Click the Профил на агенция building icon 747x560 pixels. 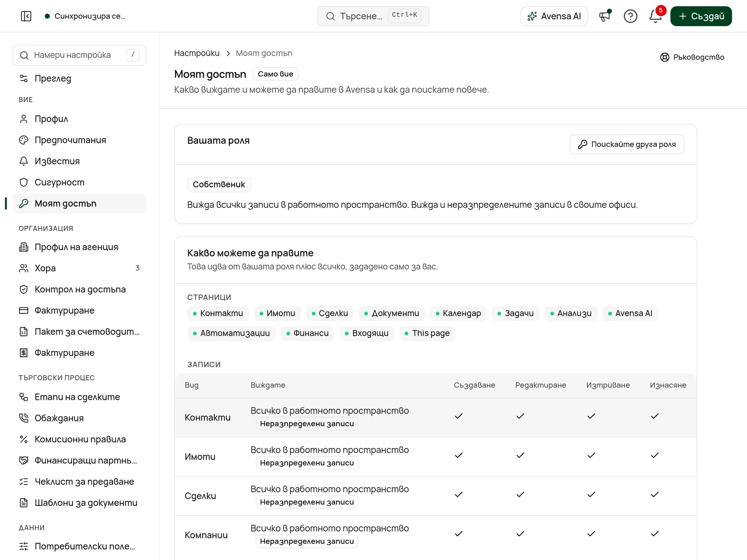coord(24,247)
